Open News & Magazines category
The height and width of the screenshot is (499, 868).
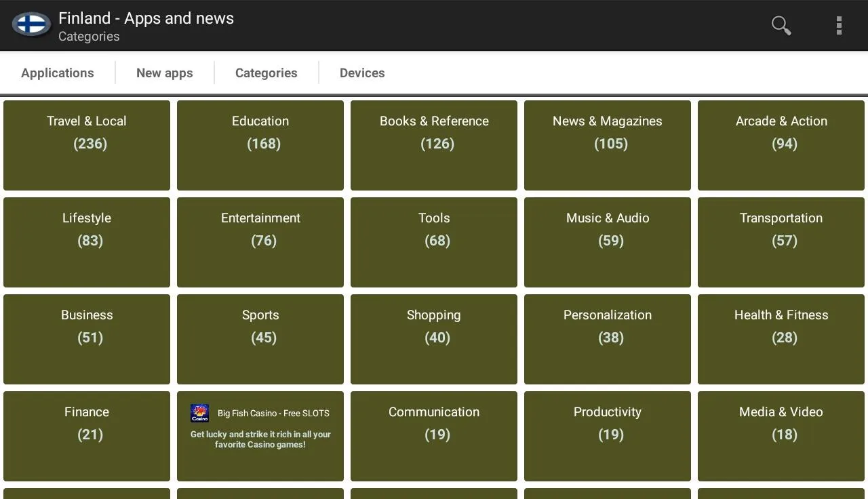click(608, 145)
